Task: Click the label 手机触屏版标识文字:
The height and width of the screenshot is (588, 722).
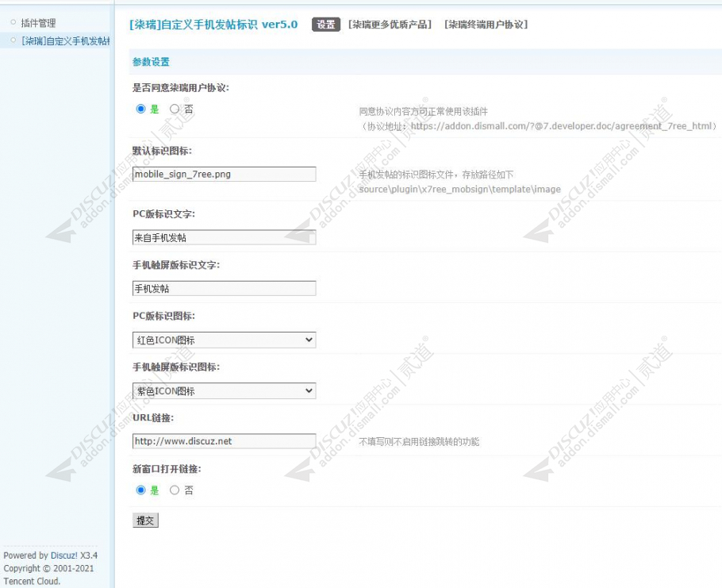Action: (x=176, y=265)
